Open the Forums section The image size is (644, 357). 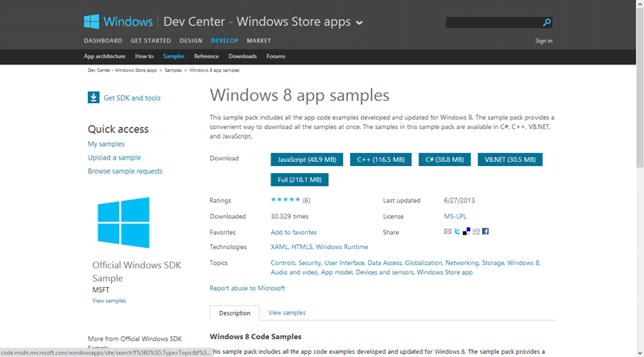(275, 56)
